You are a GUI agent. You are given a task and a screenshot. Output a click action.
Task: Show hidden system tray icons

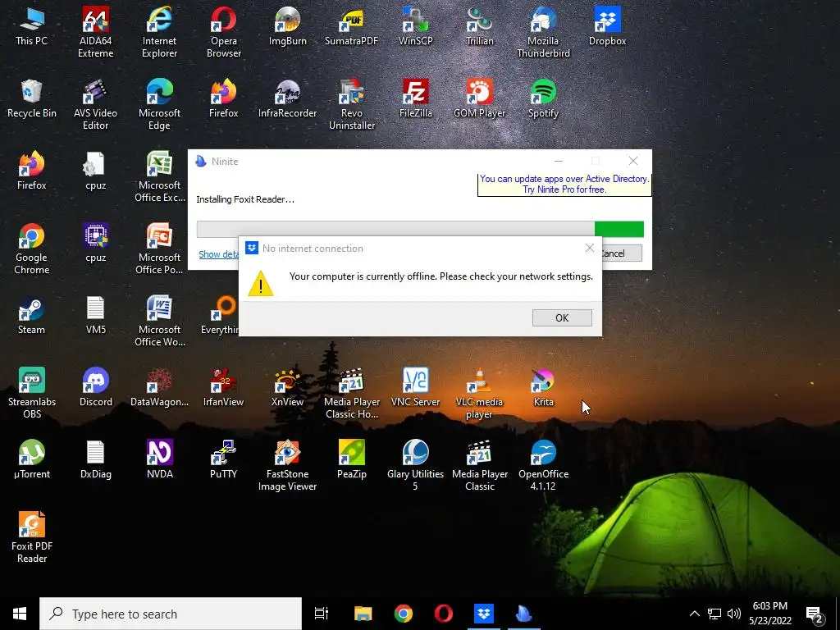694,614
